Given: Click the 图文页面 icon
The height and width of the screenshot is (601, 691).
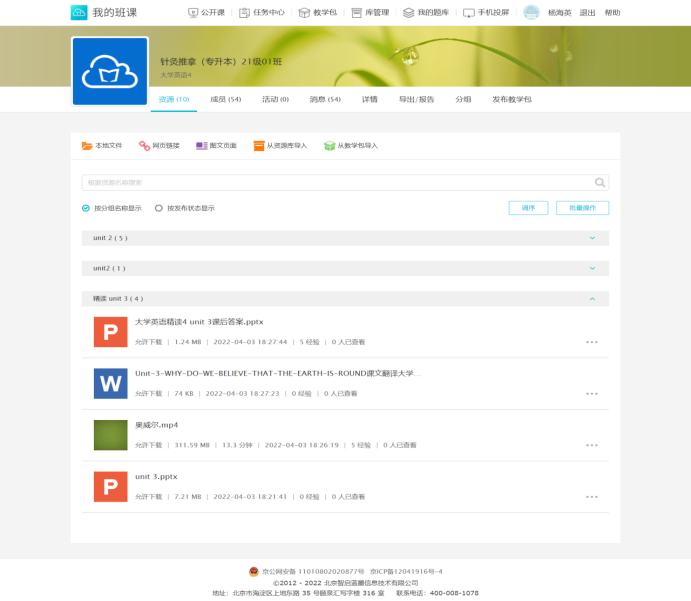Looking at the screenshot, I should point(202,146).
